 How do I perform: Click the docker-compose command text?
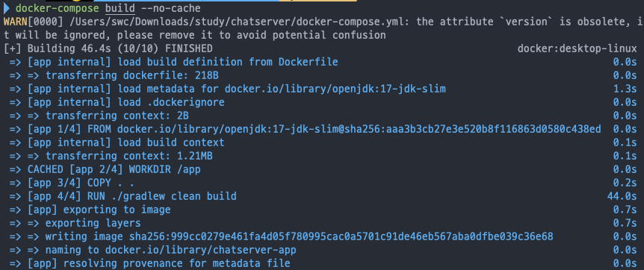tap(58, 8)
